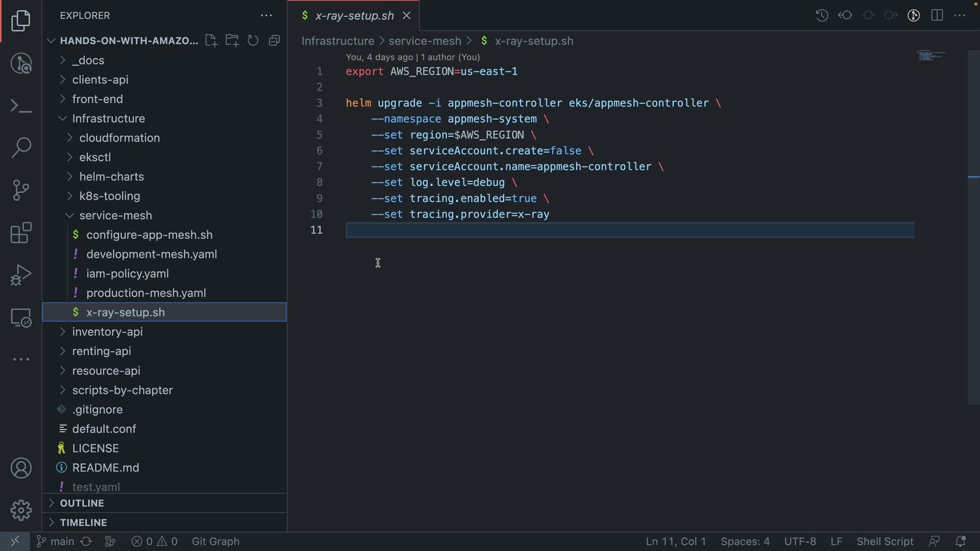Image resolution: width=980 pixels, height=551 pixels.
Task: Click Shell Script language mode button
Action: 885,541
